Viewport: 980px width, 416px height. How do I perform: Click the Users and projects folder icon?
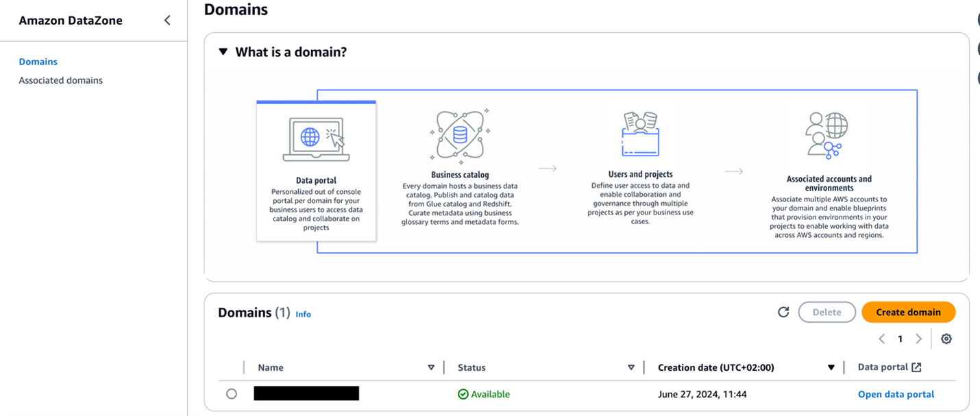tap(640, 134)
